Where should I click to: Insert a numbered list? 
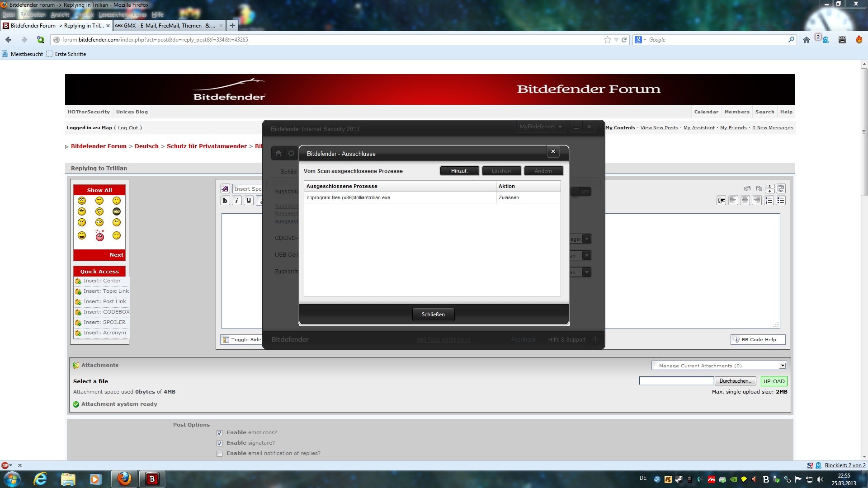769,201
